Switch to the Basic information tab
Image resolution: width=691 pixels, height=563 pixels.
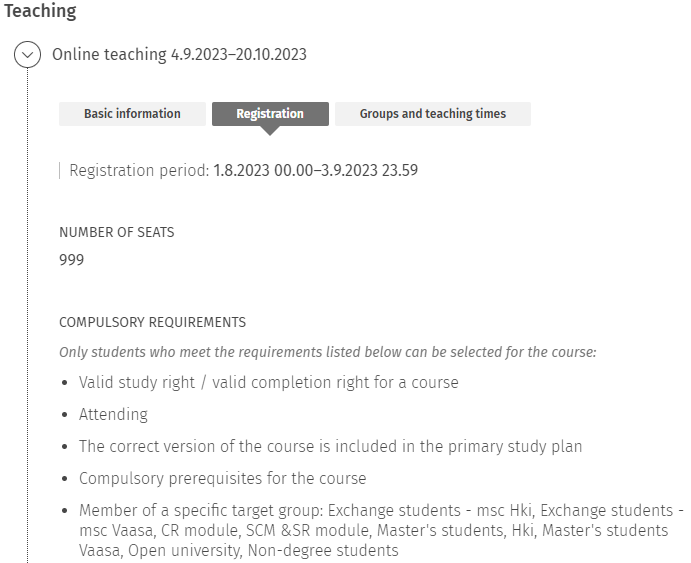[132, 114]
